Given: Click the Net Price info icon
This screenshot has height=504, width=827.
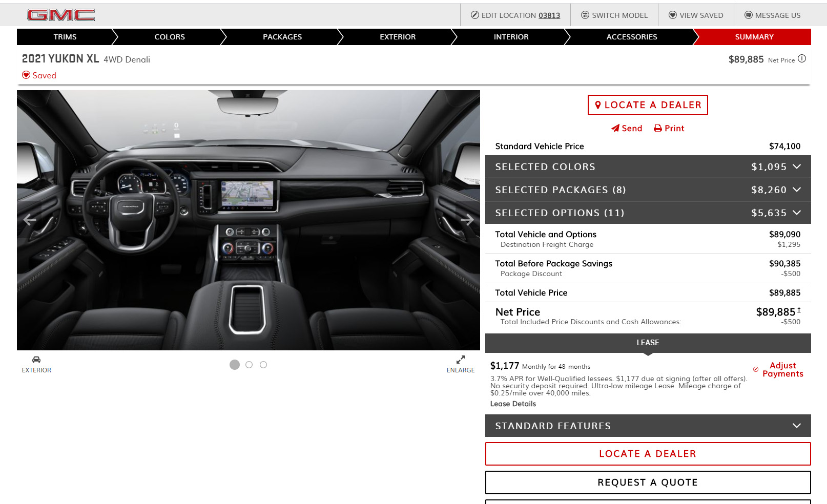Looking at the screenshot, I should point(802,59).
